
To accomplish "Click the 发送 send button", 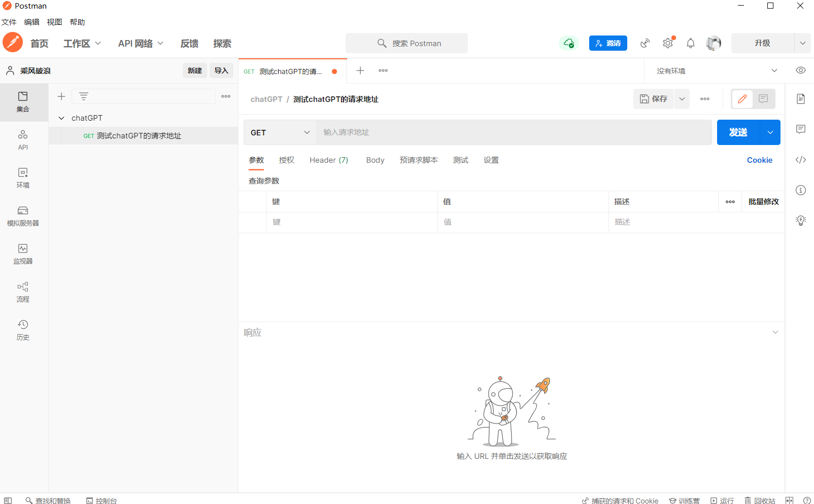I will point(738,132).
